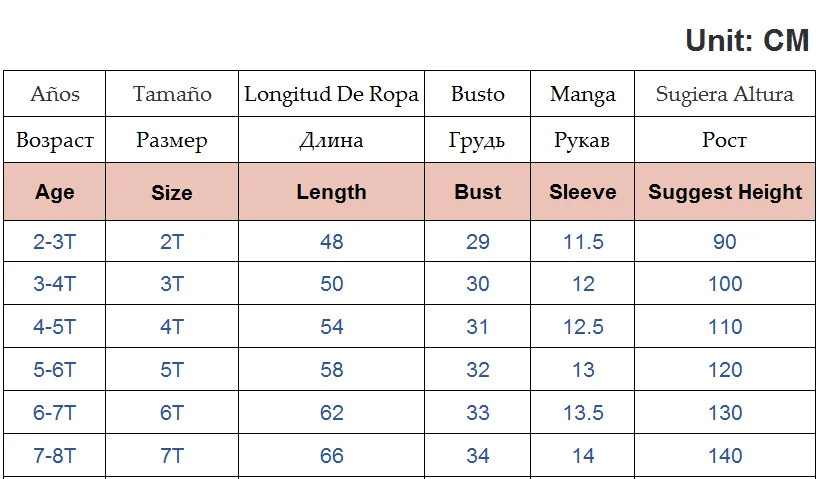Select the "Length" header cell
This screenshot has width=819, height=479.
tap(331, 192)
